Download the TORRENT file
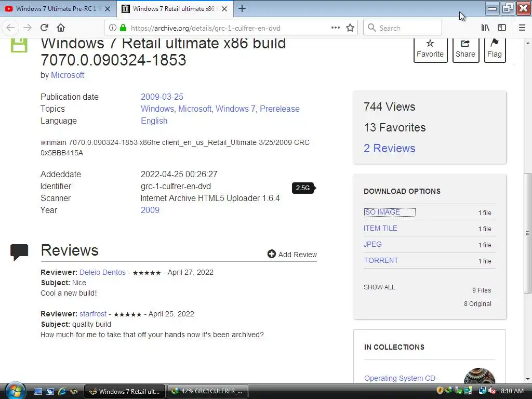The image size is (532, 399). pos(381,261)
